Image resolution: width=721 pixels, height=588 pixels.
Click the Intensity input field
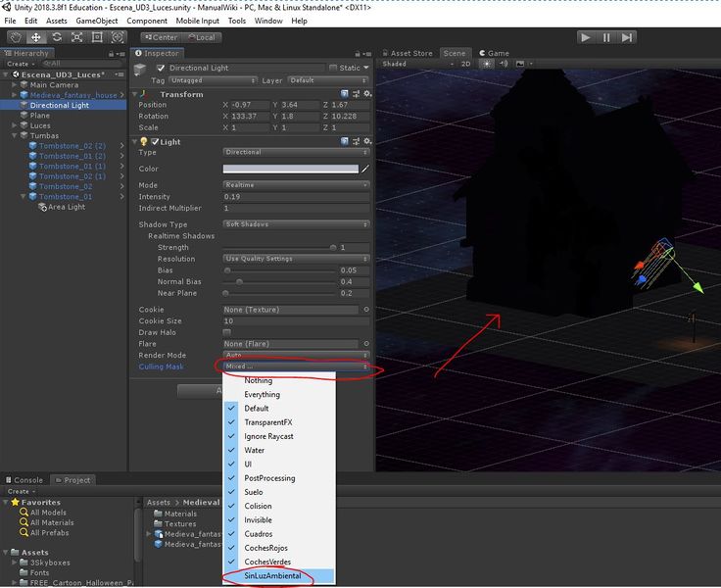[x=296, y=197]
